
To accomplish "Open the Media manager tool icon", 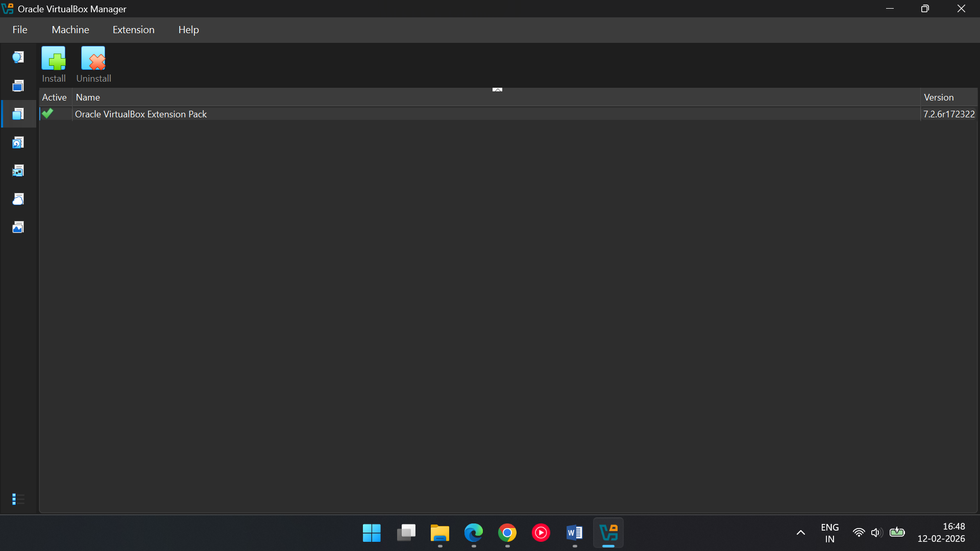I will pos(18,142).
